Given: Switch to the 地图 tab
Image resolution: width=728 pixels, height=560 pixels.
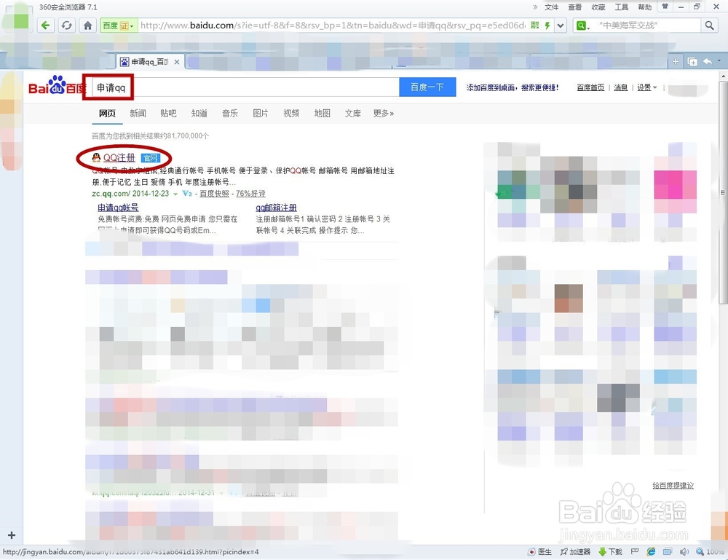Looking at the screenshot, I should [x=323, y=114].
